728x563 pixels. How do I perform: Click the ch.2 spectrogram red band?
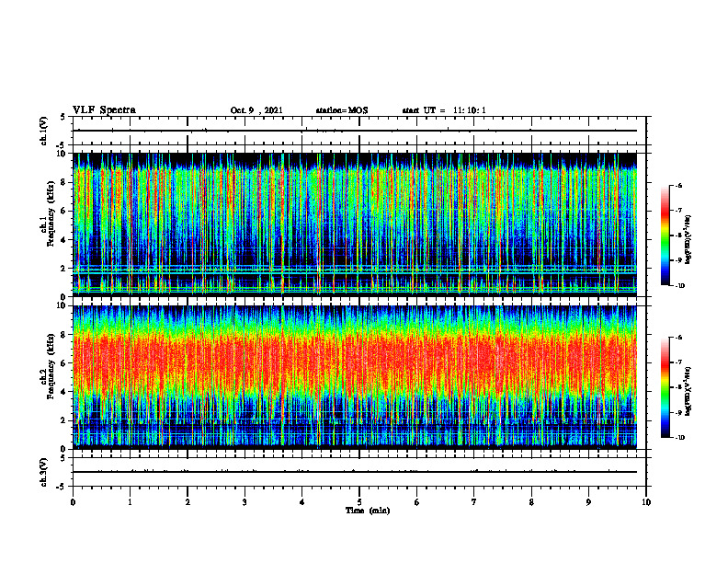click(x=355, y=362)
